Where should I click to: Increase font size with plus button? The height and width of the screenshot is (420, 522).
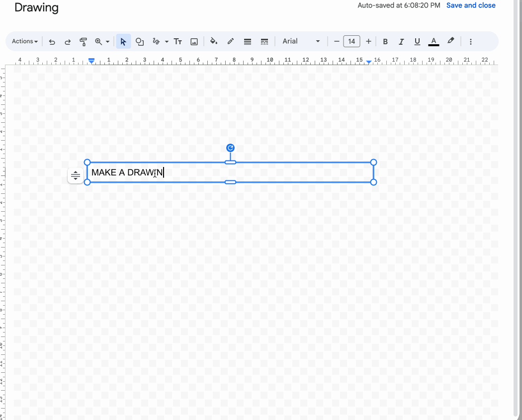pos(368,41)
